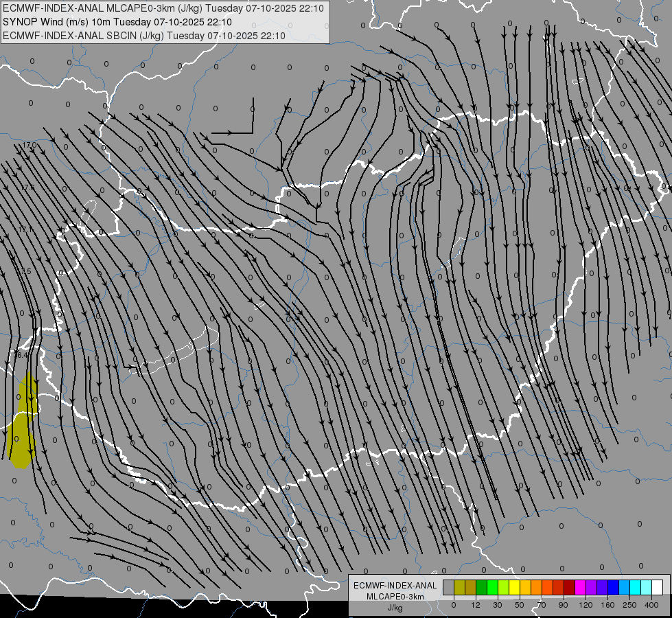
Task: Select the bright green legend swatch
Action: (492, 587)
